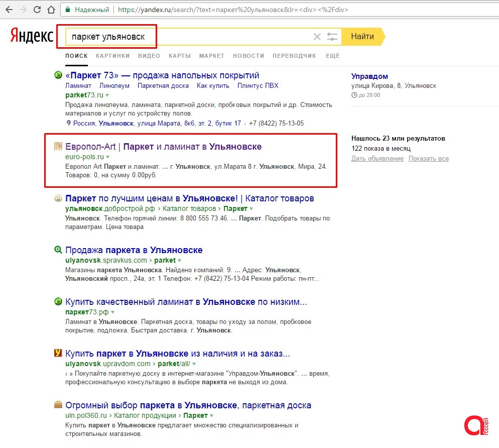
Task: Open Огромный выбор паркета в Ульяновске result
Action: [188, 405]
